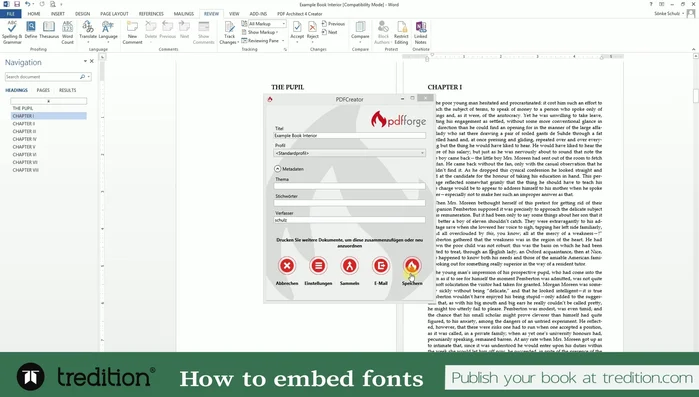
Task: Redo the last action
Action: coord(42,4)
